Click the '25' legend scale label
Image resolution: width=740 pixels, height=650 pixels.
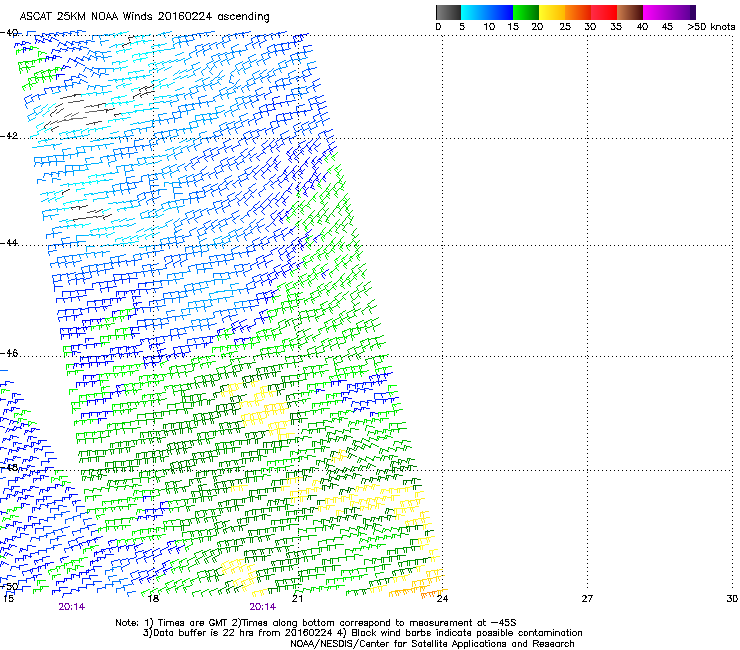tap(564, 26)
